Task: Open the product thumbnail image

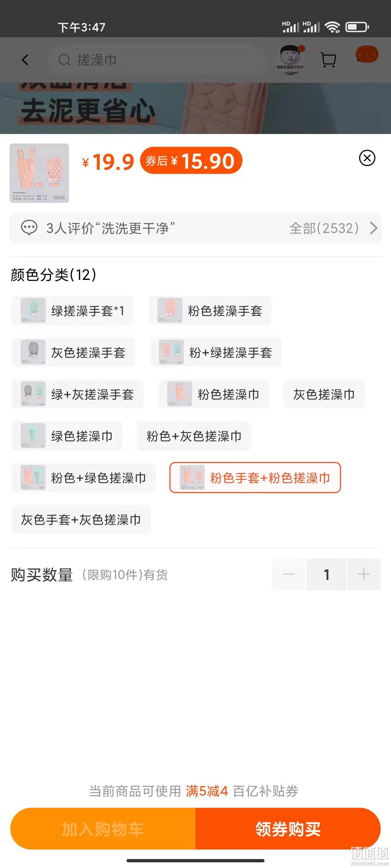Action: [39, 173]
